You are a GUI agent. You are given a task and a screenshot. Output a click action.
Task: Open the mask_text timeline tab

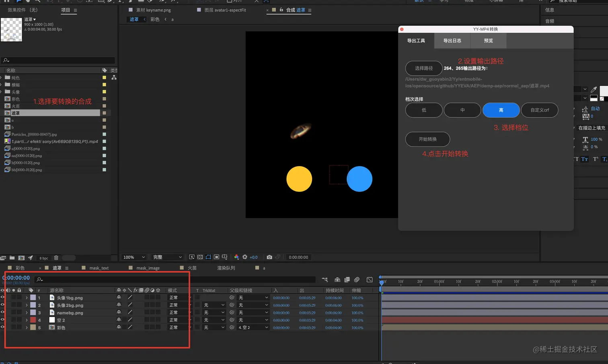(99, 268)
